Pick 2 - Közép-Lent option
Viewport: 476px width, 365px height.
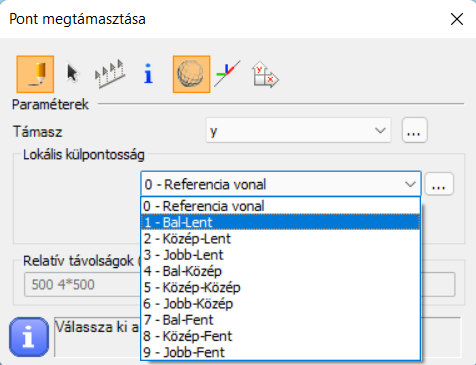(x=281, y=239)
